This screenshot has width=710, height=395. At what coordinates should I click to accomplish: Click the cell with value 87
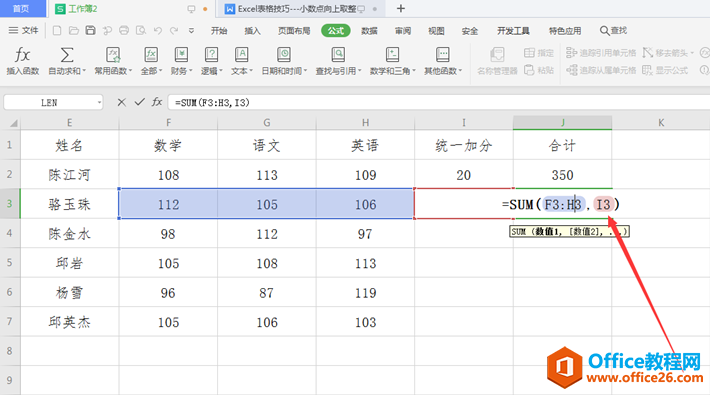tap(267, 293)
